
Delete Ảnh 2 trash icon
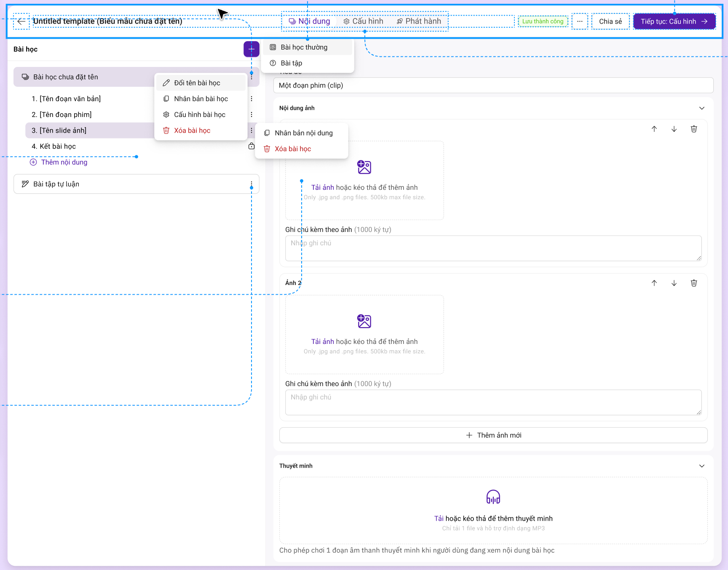click(x=694, y=283)
